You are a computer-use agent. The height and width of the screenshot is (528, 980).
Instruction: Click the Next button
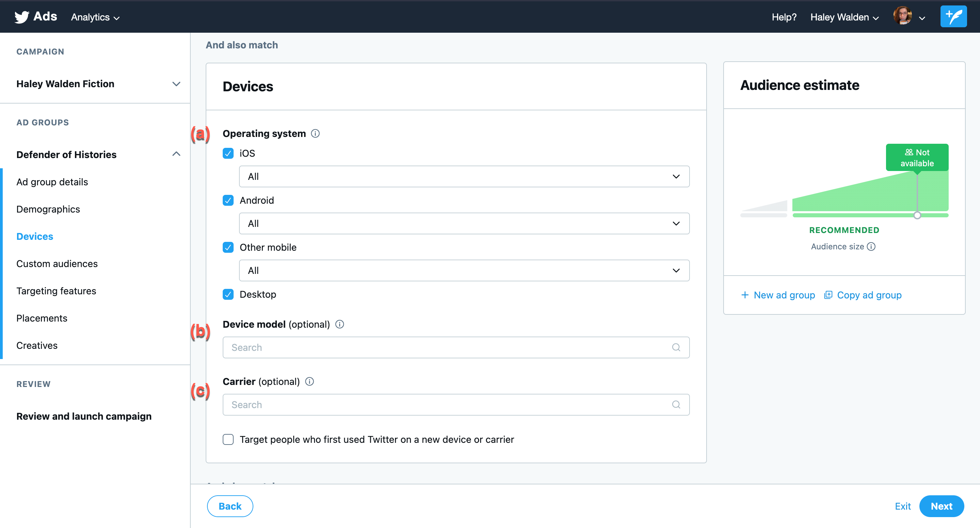click(941, 506)
